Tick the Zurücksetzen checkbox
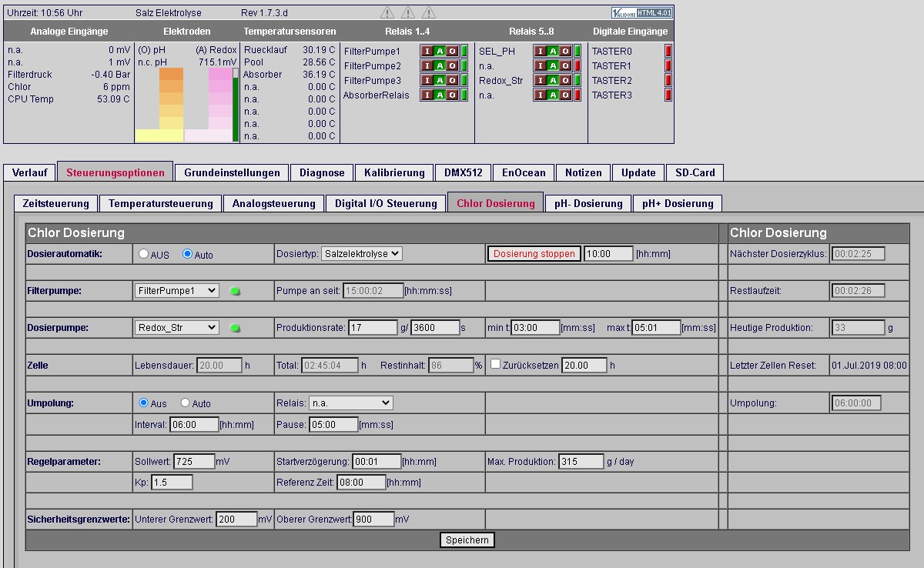 tap(496, 364)
